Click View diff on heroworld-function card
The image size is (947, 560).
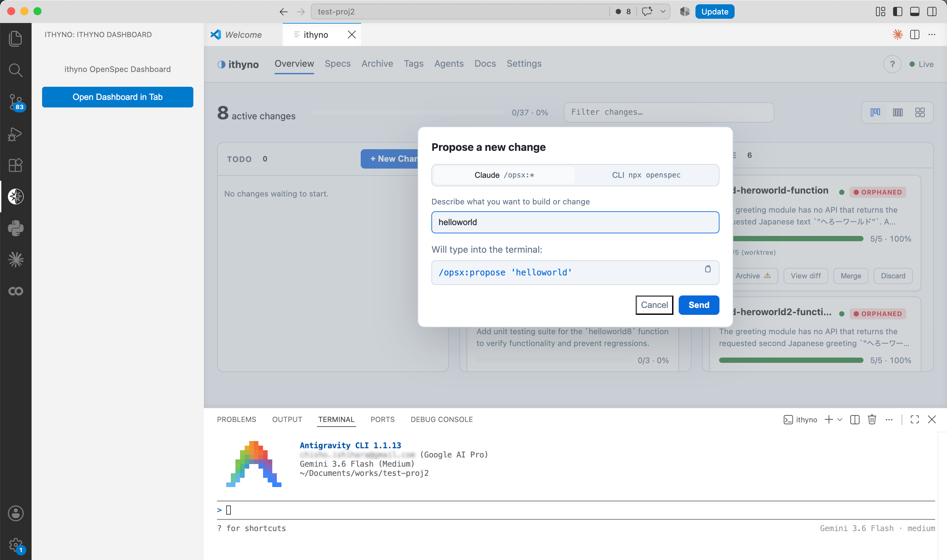[806, 276]
